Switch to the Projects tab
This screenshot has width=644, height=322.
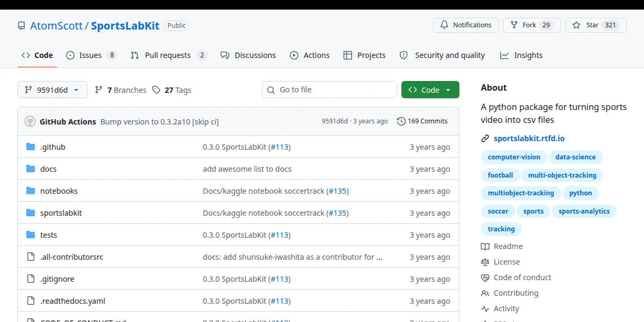pos(364,55)
